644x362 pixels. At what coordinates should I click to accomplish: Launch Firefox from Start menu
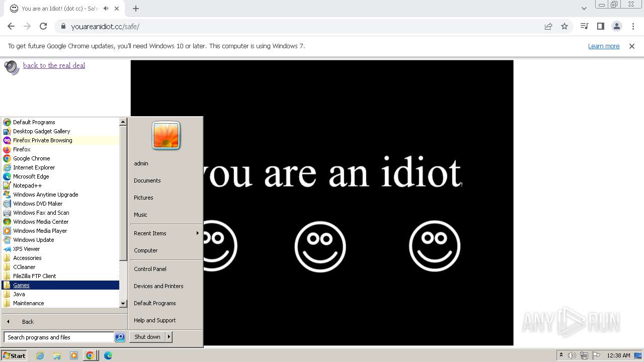tap(60, 149)
